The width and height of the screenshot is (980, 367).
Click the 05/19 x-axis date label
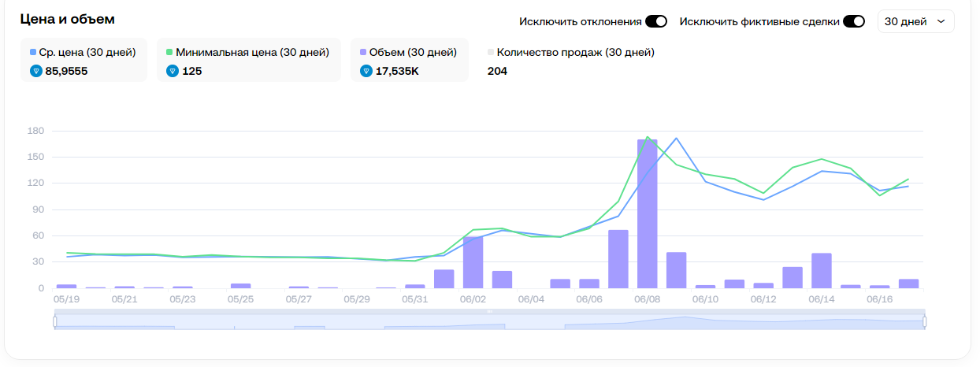tap(66, 299)
